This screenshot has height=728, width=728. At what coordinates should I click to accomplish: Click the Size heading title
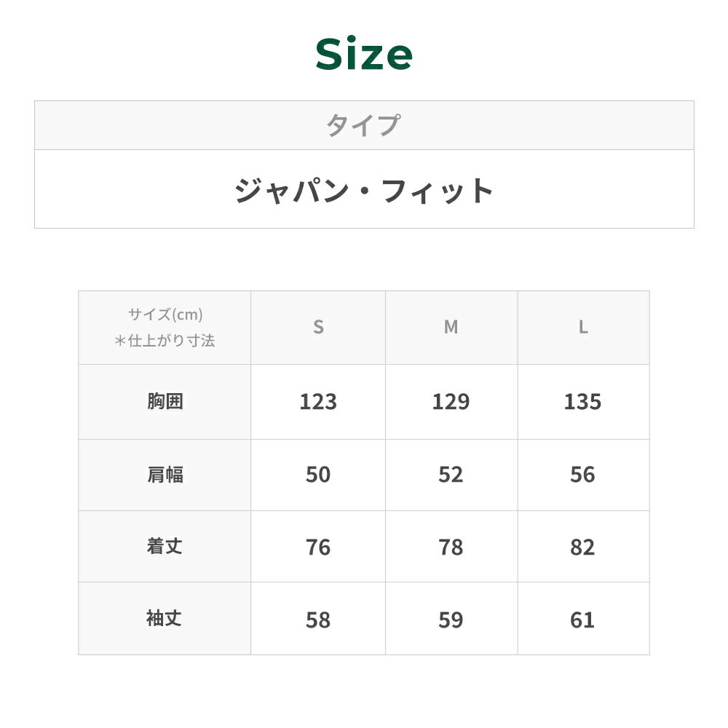364,55
